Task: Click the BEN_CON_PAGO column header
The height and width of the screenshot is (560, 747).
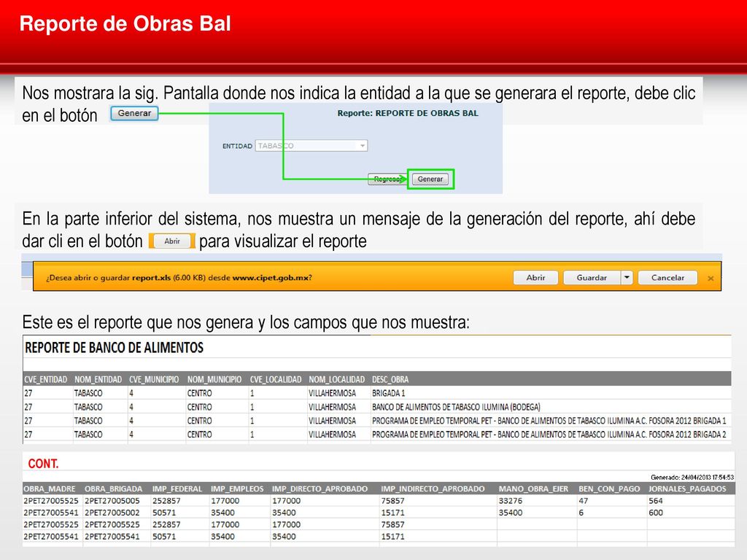Action: [x=609, y=489]
